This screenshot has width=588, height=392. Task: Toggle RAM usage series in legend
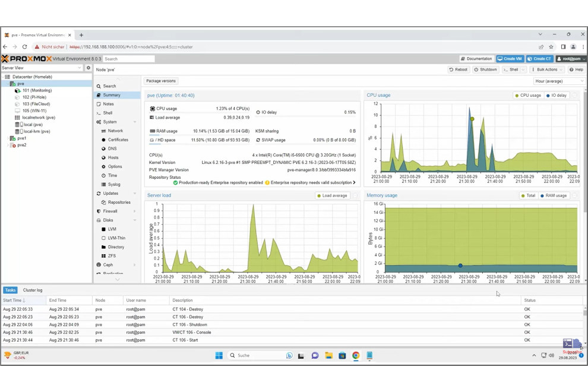point(554,195)
